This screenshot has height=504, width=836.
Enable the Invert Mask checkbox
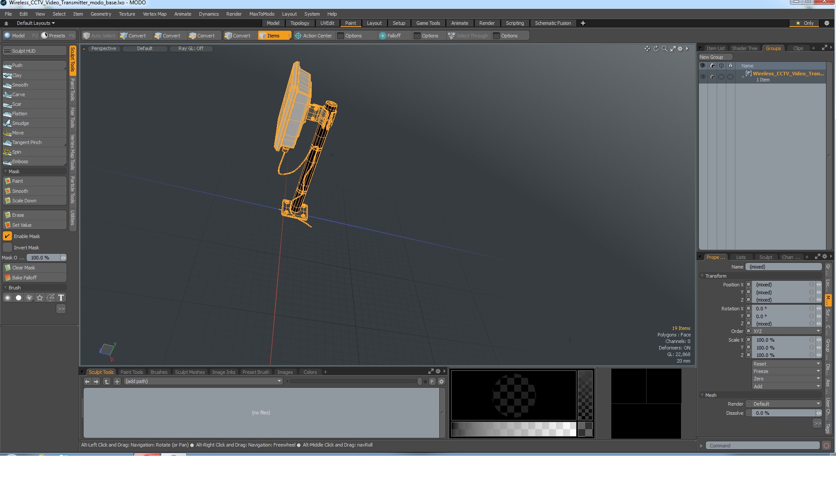coord(7,248)
